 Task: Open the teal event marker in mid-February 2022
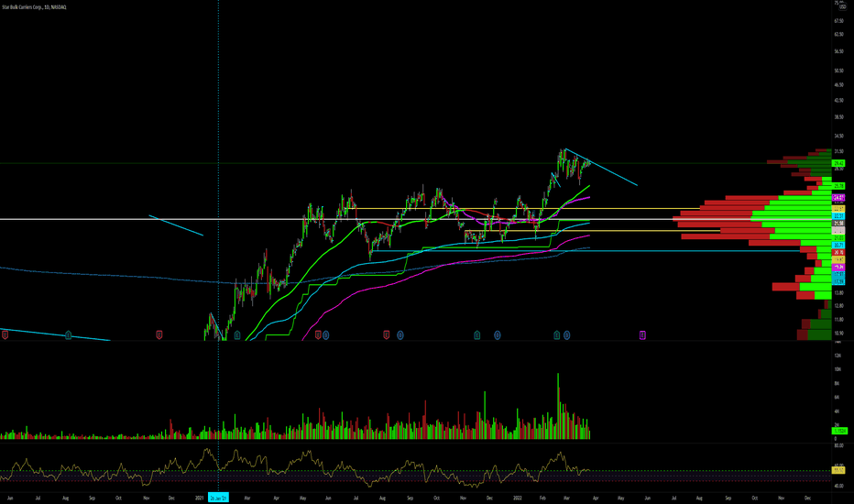click(x=556, y=335)
